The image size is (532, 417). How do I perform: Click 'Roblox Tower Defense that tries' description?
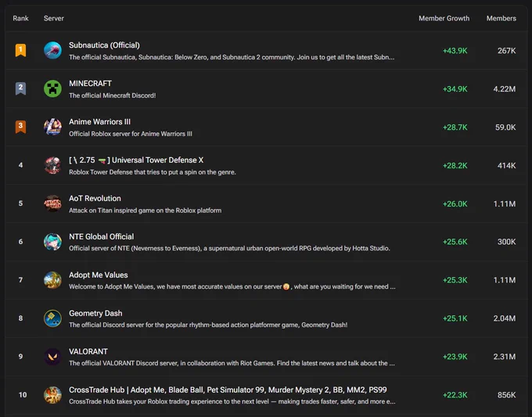coord(153,172)
